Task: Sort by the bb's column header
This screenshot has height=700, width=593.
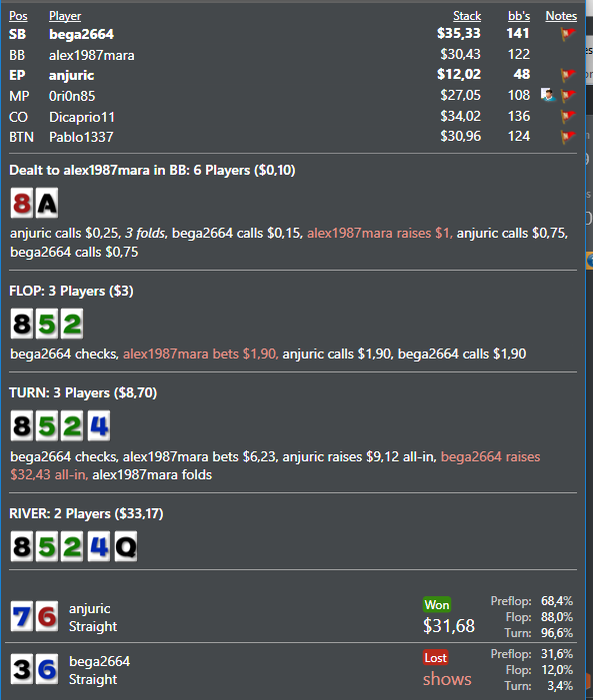Action: (519, 16)
